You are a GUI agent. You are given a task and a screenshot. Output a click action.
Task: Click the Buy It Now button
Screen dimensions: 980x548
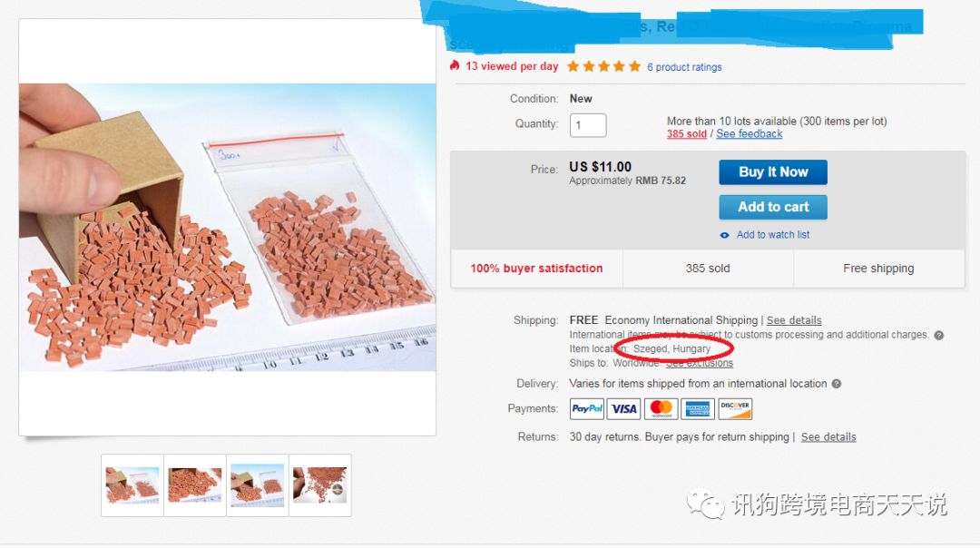773,171
